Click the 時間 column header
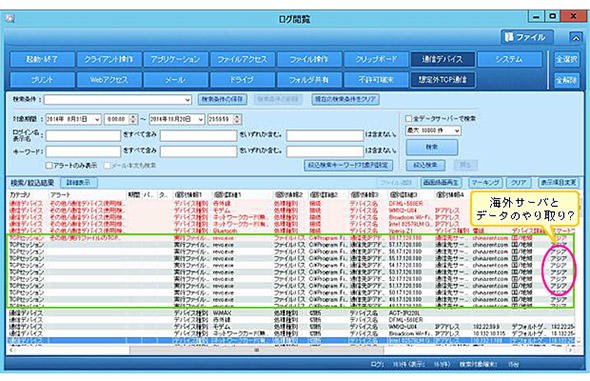The height and width of the screenshot is (381, 590). [134, 195]
